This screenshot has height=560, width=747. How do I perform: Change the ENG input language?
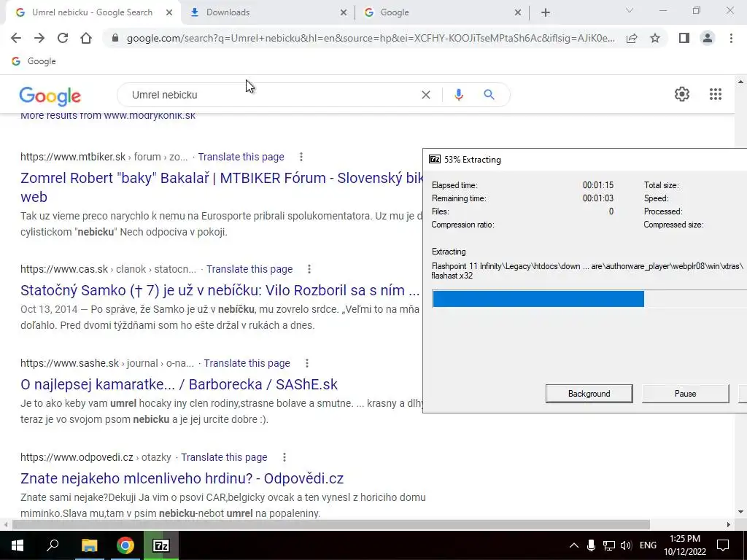pyautogui.click(x=648, y=545)
